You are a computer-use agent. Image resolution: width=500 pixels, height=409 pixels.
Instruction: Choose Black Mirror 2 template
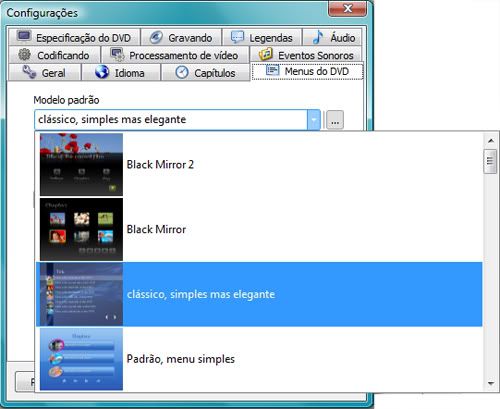click(x=259, y=165)
